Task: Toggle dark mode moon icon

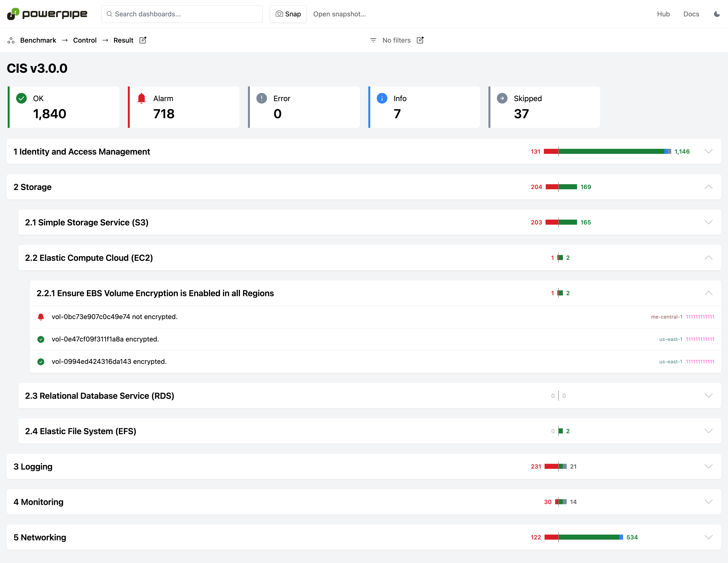Action: (x=717, y=14)
